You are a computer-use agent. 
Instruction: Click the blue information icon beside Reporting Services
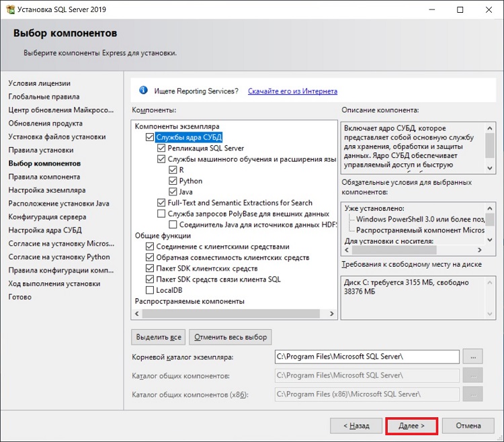click(x=143, y=90)
